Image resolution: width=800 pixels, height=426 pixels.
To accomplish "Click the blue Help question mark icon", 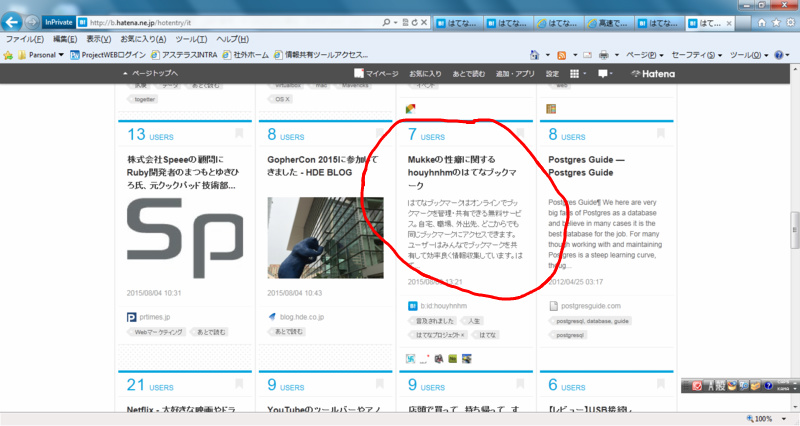I will 779,55.
